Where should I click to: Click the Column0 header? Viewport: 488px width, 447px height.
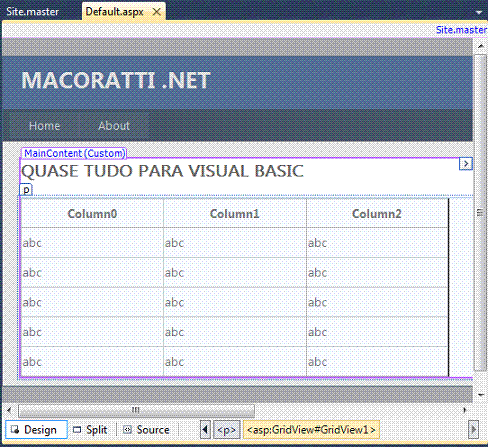(x=92, y=214)
